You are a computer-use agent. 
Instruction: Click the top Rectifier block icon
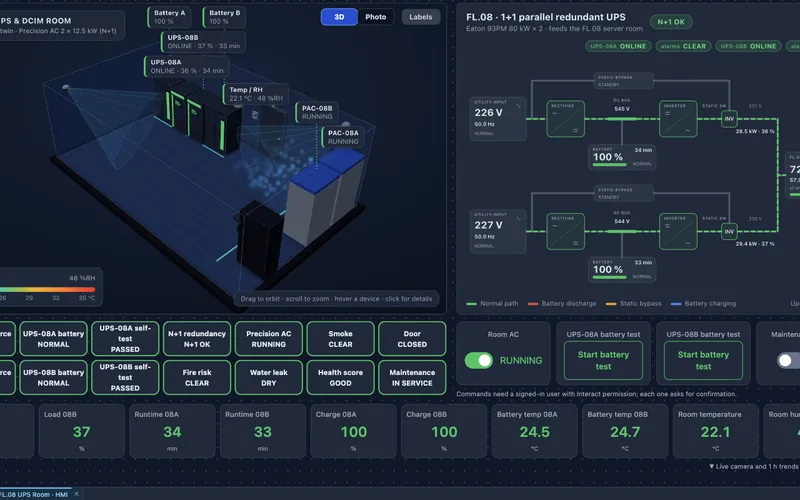[x=565, y=119]
